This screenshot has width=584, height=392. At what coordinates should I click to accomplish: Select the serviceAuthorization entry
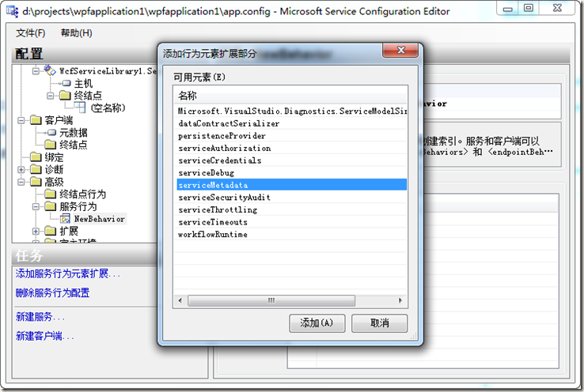coord(292,148)
